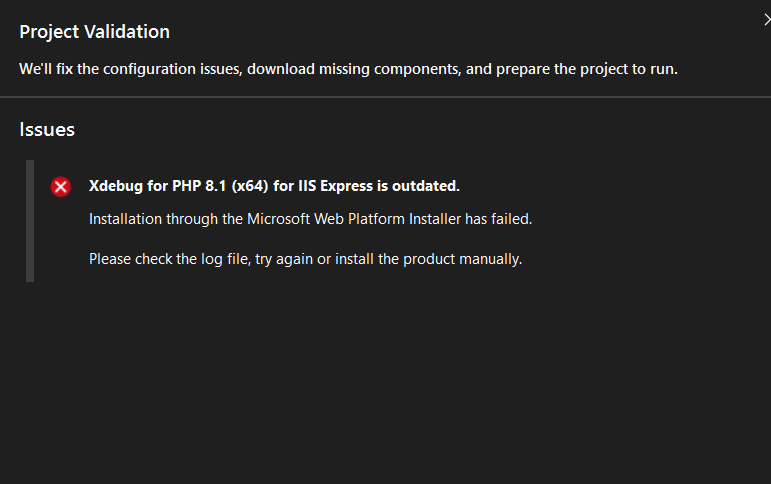Image resolution: width=771 pixels, height=484 pixels.
Task: Click the 'Please check the log file' line
Action: (305, 259)
